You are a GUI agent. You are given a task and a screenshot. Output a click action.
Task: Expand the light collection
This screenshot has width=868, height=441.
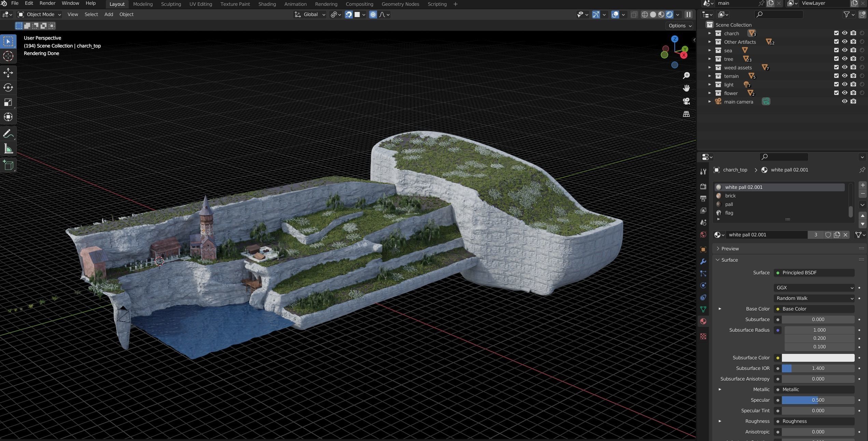[x=710, y=84]
